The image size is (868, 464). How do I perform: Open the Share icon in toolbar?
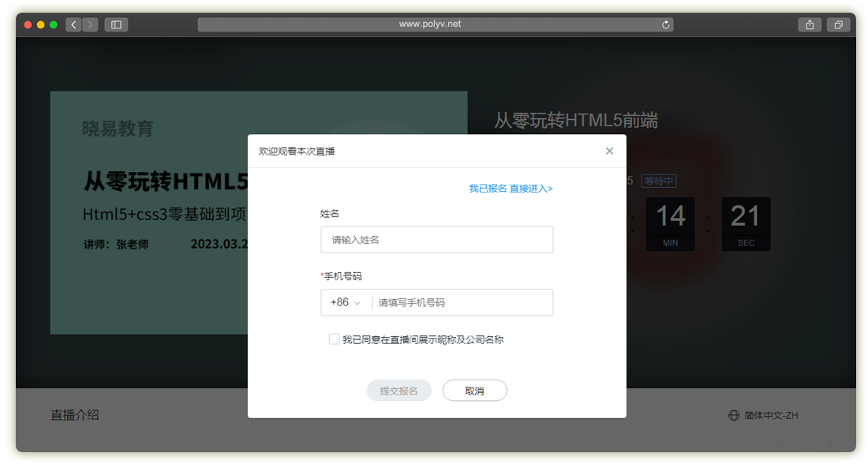coord(810,24)
